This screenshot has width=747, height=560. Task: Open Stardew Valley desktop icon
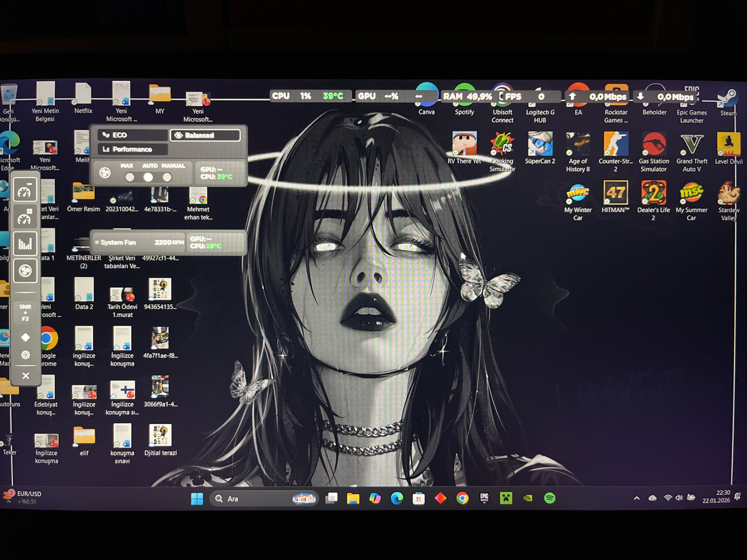tap(728, 201)
